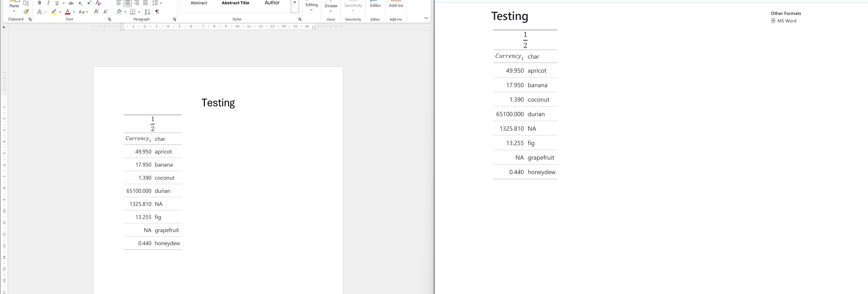Click the Clear All Formatting icon
Viewport: 868px width, 294px height.
[x=98, y=3]
